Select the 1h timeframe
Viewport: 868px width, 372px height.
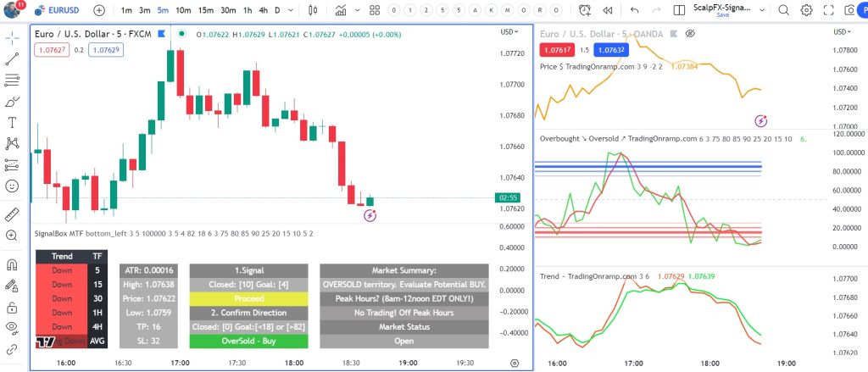pos(248,10)
